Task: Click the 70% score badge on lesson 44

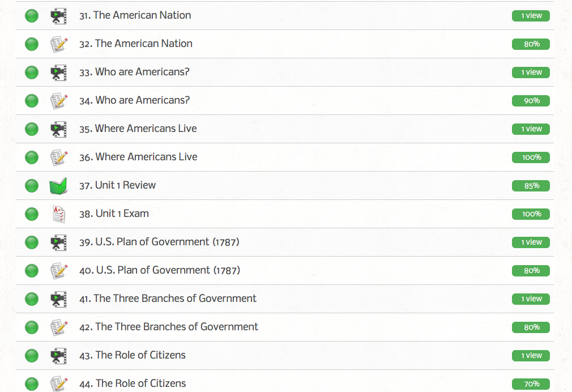Action: (531, 384)
